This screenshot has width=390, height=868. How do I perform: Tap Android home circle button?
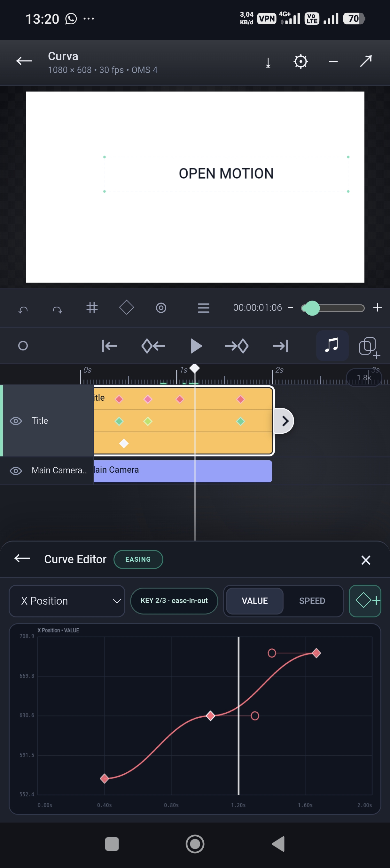(x=195, y=844)
